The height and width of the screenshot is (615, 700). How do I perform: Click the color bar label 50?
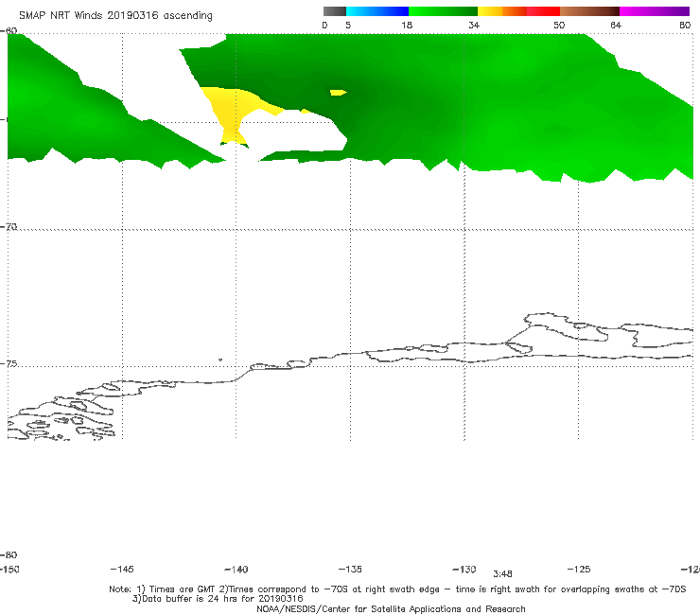point(559,26)
